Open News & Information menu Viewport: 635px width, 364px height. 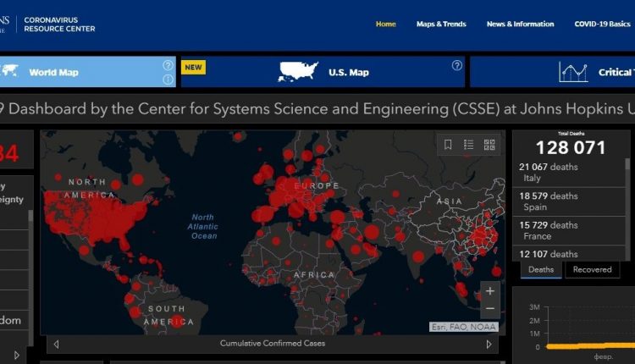(x=520, y=24)
